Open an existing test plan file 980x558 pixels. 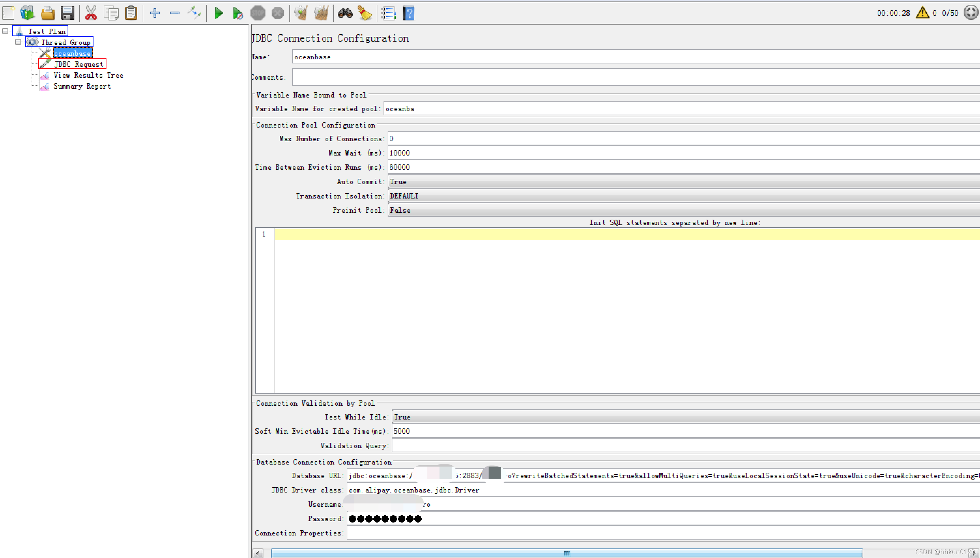pos(47,13)
